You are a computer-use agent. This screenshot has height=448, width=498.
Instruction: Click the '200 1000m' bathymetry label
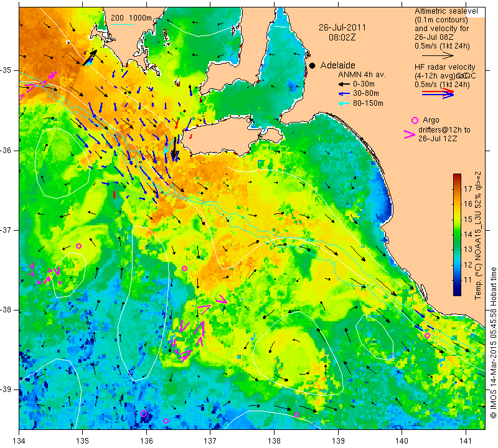(131, 18)
